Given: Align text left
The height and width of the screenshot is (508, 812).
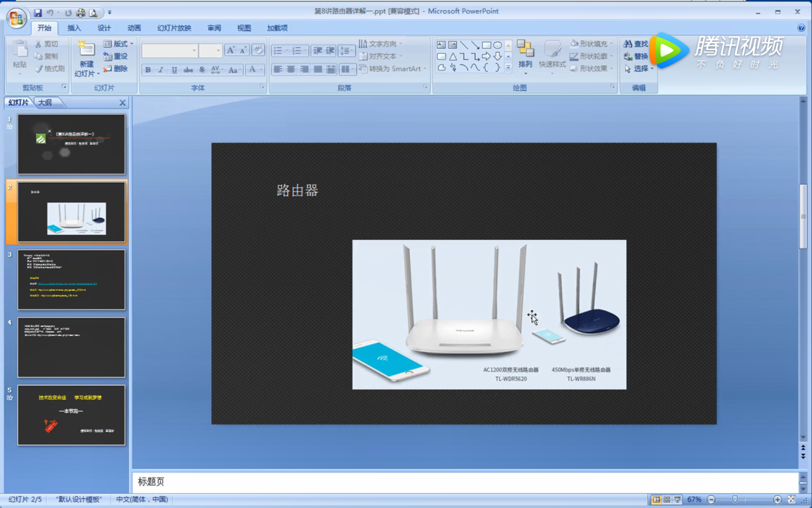Looking at the screenshot, I should [x=278, y=69].
